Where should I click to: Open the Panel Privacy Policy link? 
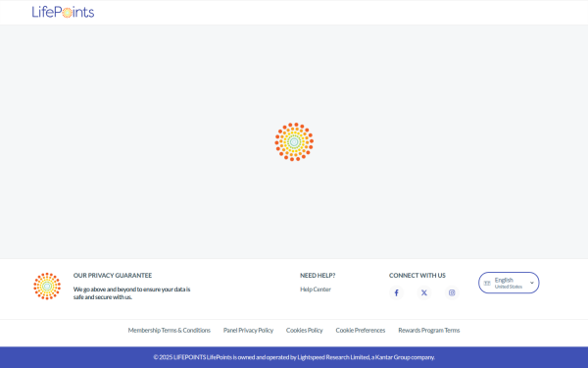point(248,330)
